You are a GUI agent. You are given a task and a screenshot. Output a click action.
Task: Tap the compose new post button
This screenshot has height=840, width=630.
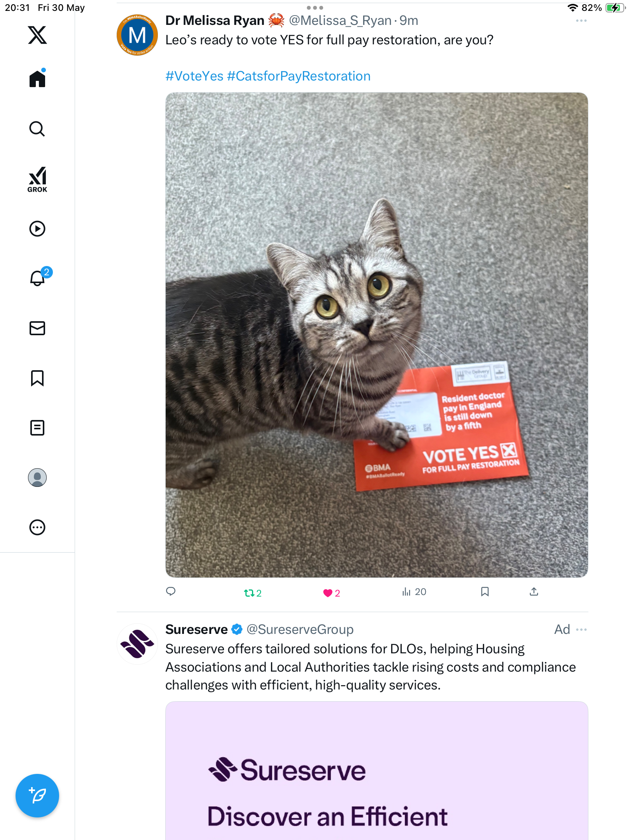(x=37, y=796)
